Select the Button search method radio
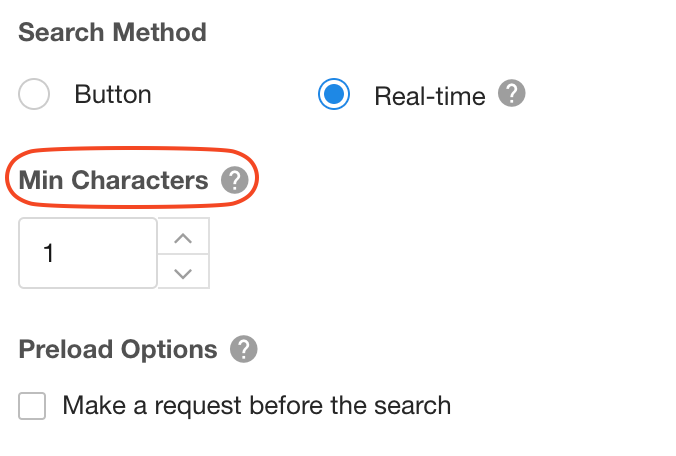676x456 pixels. pos(34,95)
